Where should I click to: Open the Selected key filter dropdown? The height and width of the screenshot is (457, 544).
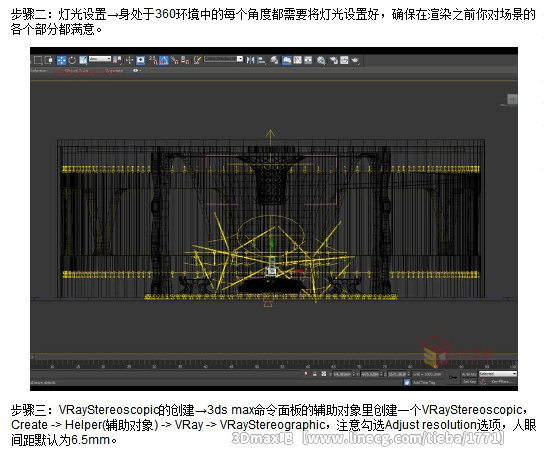click(x=498, y=374)
